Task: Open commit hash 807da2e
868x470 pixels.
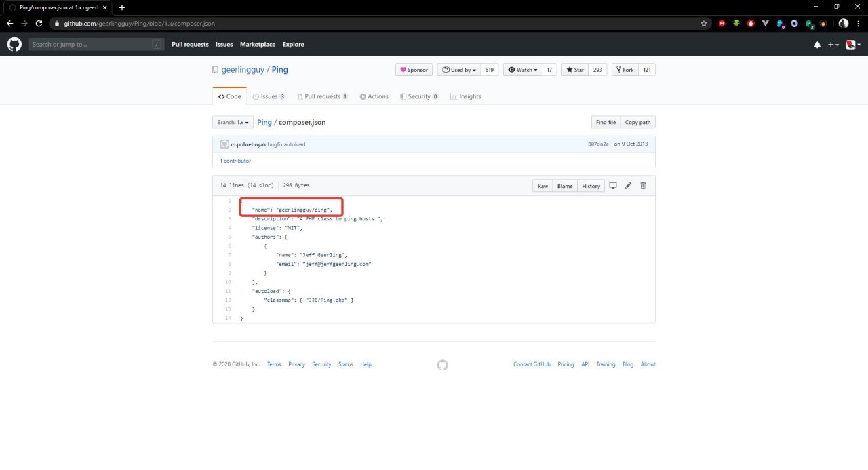Action: click(598, 144)
